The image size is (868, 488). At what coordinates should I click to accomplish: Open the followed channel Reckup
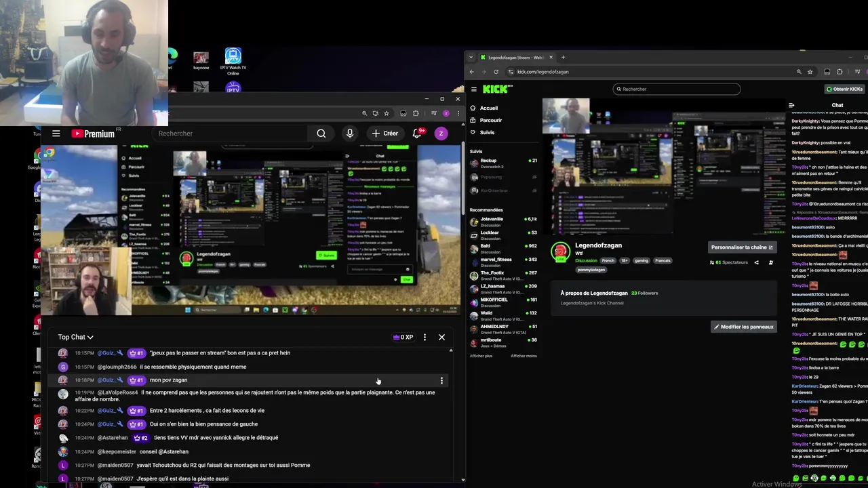pyautogui.click(x=503, y=163)
